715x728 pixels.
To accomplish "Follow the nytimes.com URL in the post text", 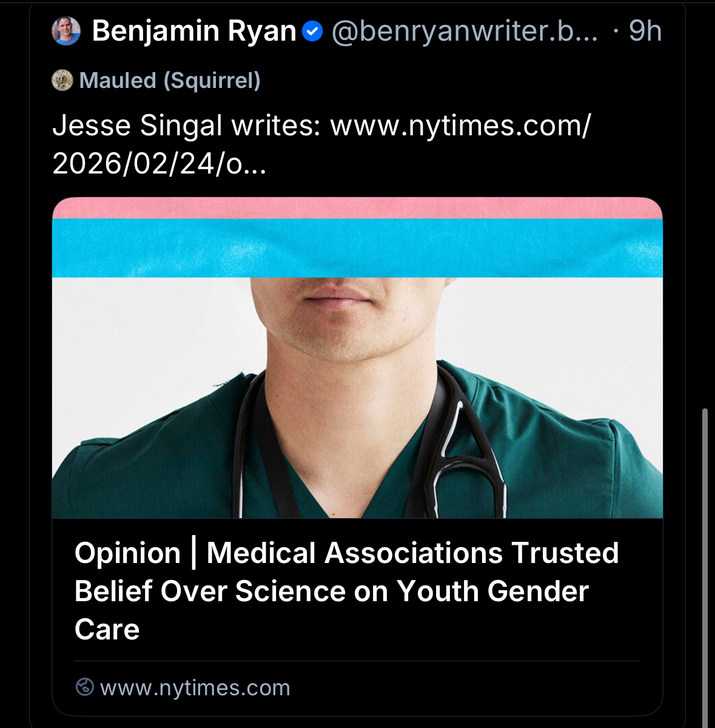I will [x=460, y=126].
